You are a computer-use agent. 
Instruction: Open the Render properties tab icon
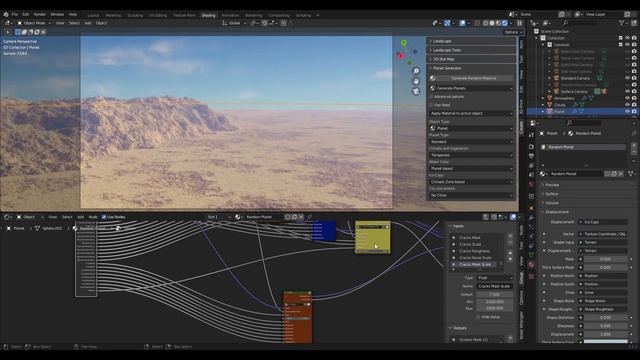531,147
